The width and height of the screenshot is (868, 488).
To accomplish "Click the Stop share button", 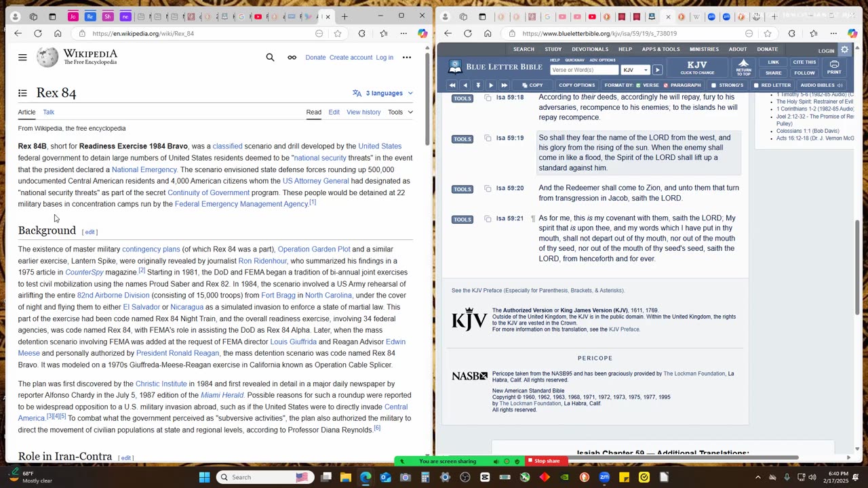I will pyautogui.click(x=547, y=462).
